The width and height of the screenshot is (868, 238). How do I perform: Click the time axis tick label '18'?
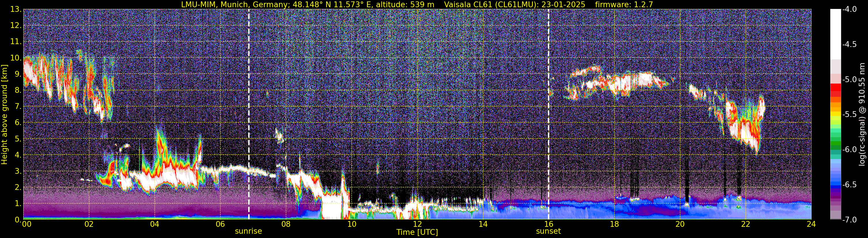point(614,224)
